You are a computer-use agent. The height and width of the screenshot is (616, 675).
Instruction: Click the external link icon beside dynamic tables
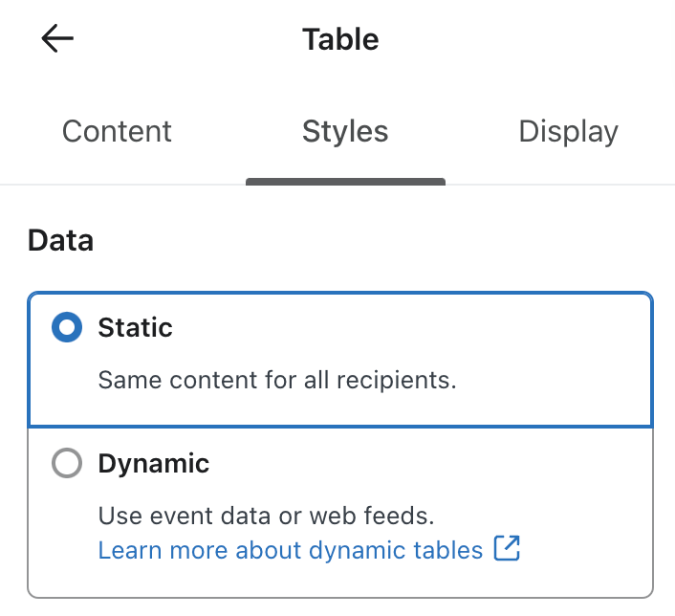[506, 549]
